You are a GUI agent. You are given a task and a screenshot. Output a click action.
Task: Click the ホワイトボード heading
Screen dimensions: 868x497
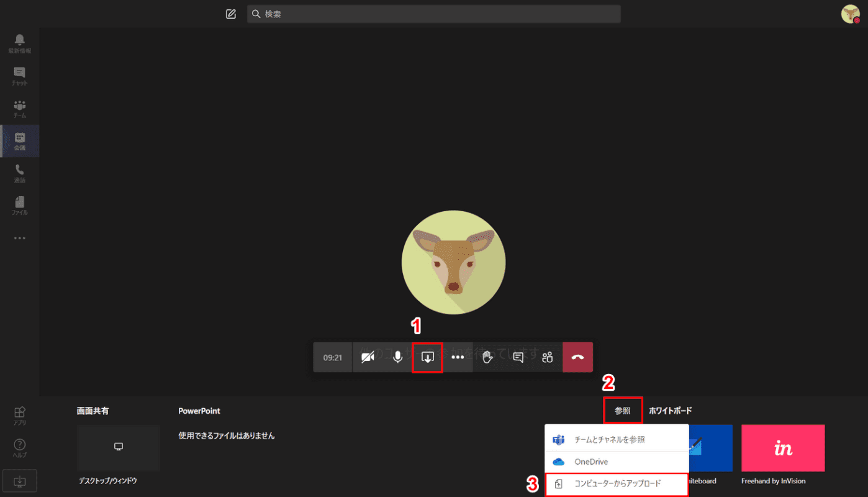671,411
